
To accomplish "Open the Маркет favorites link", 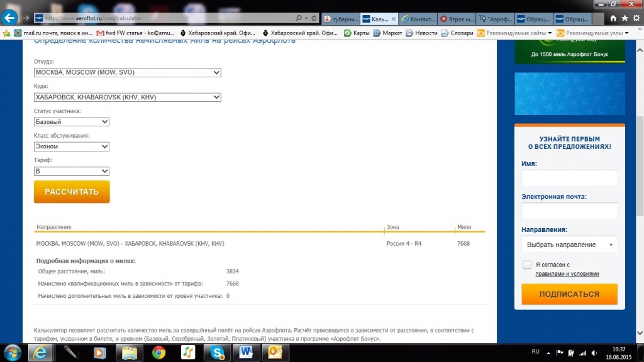I will 387,33.
